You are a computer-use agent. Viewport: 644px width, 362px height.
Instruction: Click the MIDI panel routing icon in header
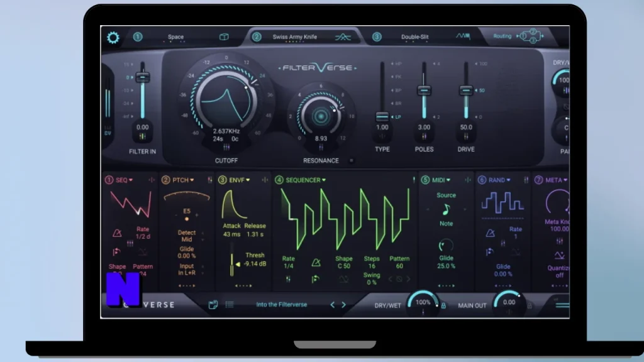pyautogui.click(x=468, y=180)
